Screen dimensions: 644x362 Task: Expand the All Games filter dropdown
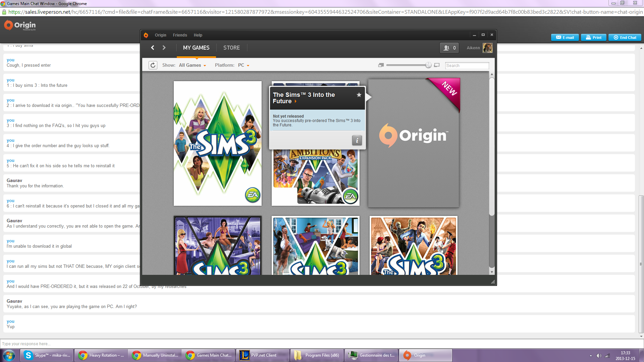point(192,65)
